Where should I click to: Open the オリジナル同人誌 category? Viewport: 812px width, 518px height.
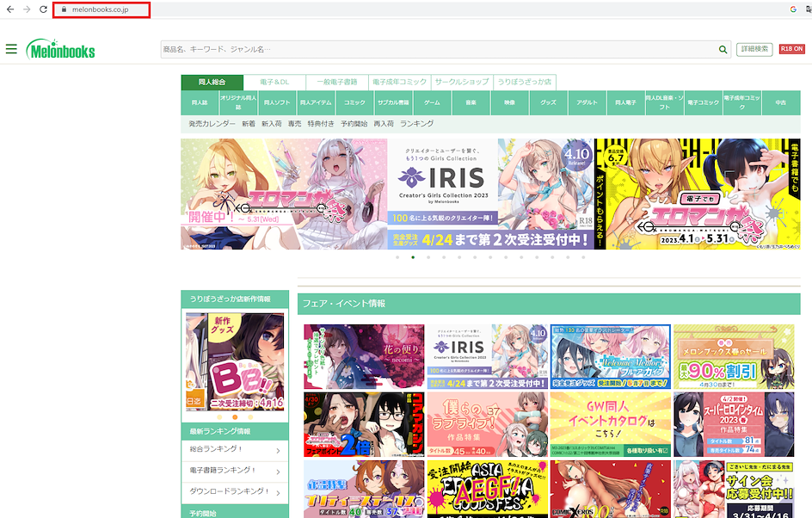238,102
